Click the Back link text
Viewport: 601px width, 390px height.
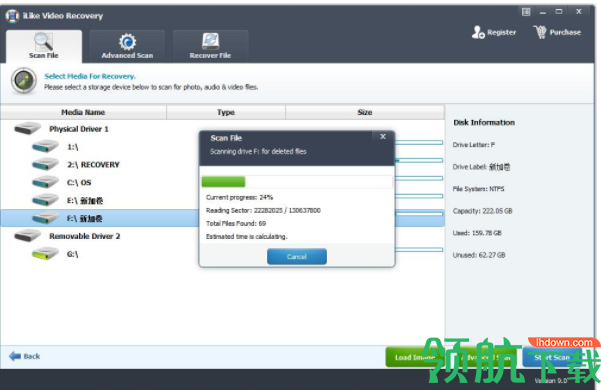point(32,356)
